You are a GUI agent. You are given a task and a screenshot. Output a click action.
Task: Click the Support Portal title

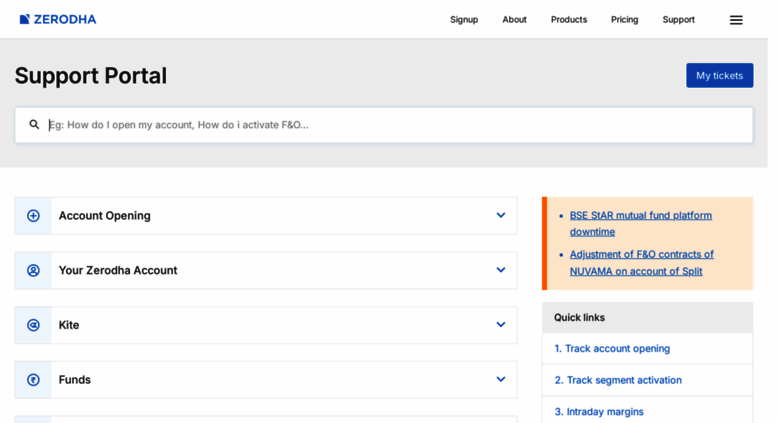pos(91,76)
